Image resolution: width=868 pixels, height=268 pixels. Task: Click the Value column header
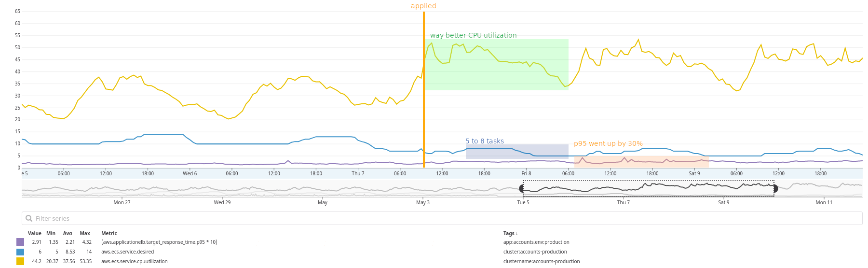pos(34,233)
